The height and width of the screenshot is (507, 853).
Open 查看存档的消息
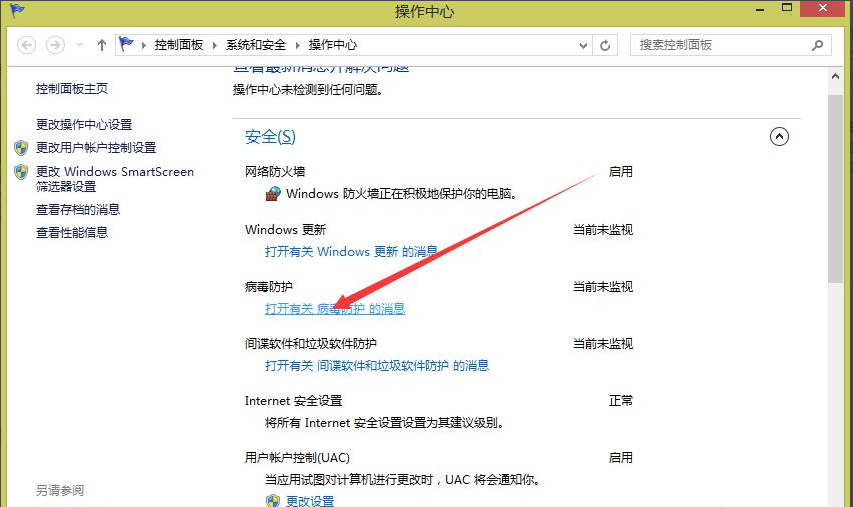(x=78, y=209)
